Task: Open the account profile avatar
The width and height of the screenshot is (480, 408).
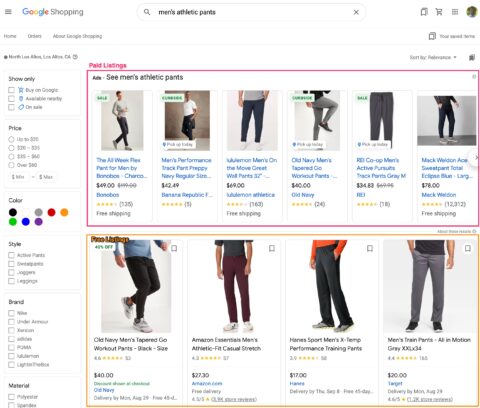Action: pos(472,12)
